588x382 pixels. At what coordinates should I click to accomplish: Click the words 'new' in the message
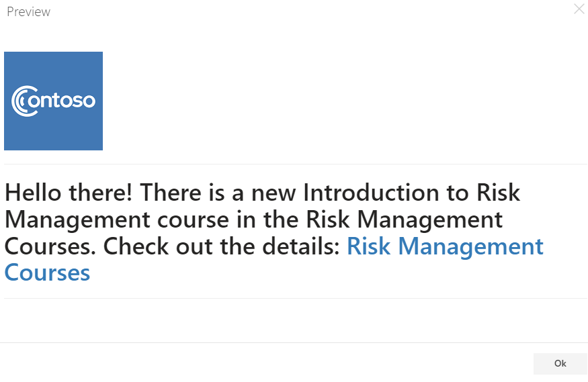tap(274, 194)
